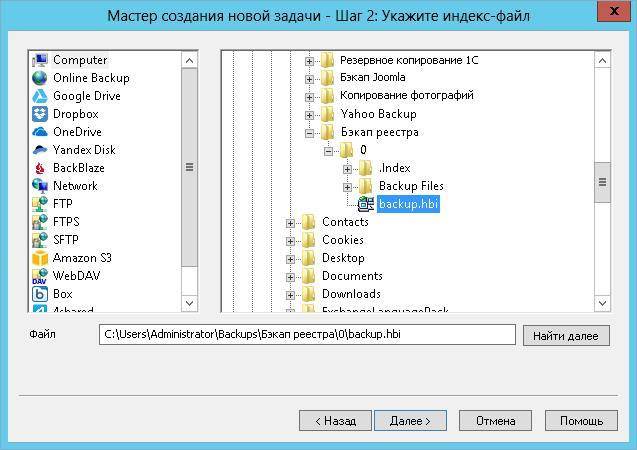637x450 pixels.
Task: Click the Назад back button
Action: (x=335, y=421)
